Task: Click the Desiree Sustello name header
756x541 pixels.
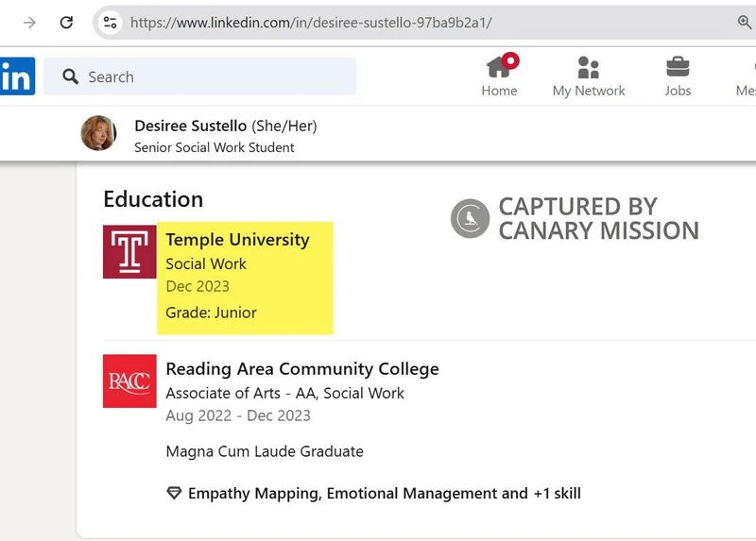Action: click(x=191, y=126)
